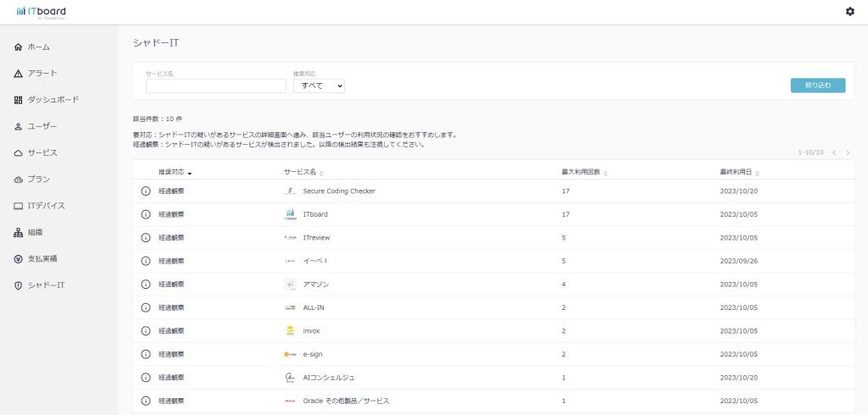This screenshot has height=415, width=868.
Task: Click the アマゾン service logo
Action: (x=291, y=285)
